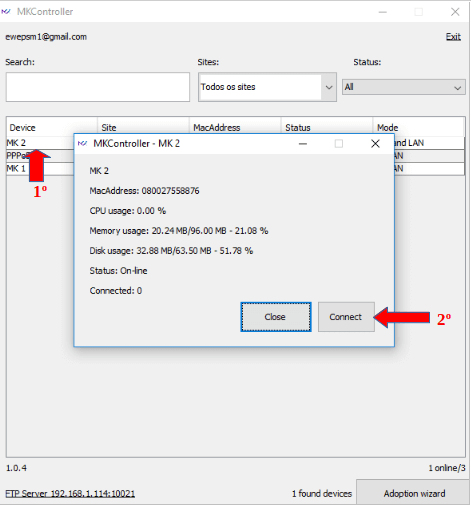Image resolution: width=471 pixels, height=506 pixels.
Task: Close the MKController - MK 2 dialog window
Action: 375,144
